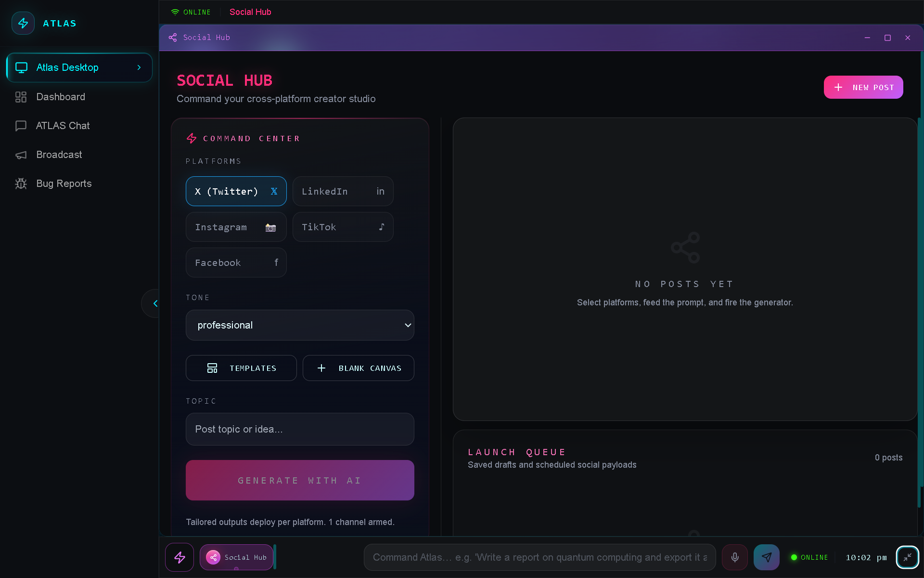Click the Command Center lightning icon
This screenshot has height=578, width=924.
point(192,138)
